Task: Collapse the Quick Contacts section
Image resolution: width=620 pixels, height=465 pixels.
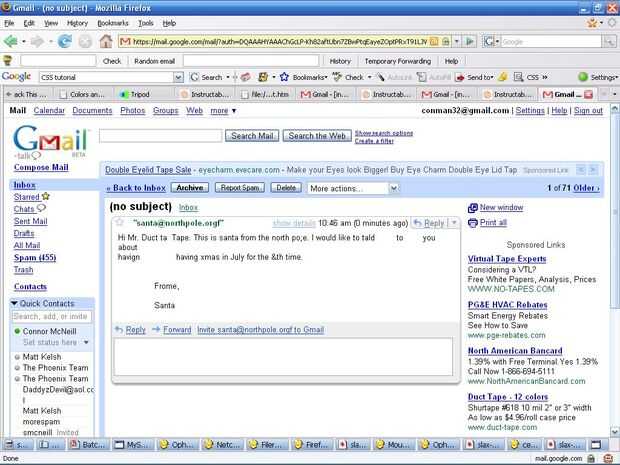Action: point(14,303)
